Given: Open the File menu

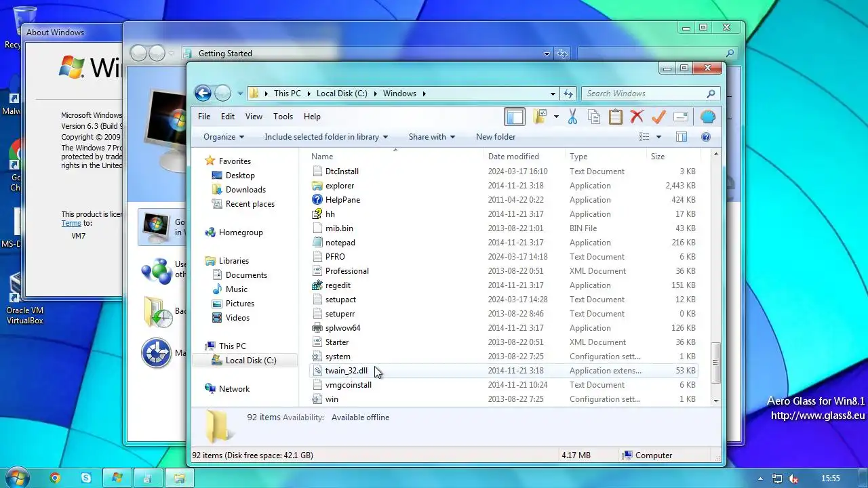Looking at the screenshot, I should click(x=204, y=117).
